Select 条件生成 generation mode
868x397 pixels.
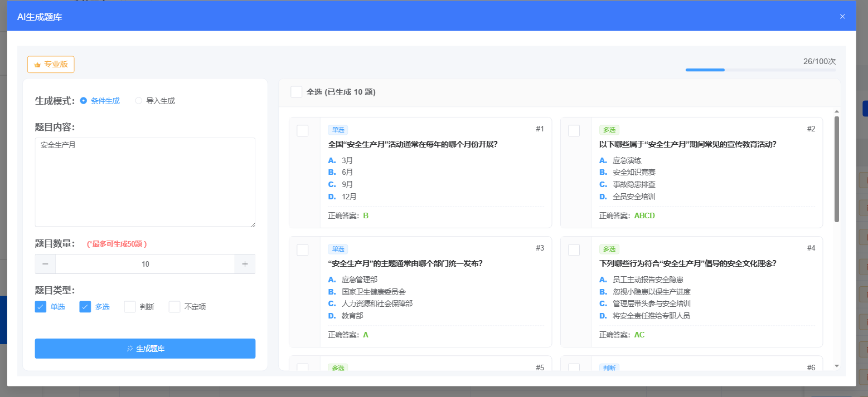click(100, 101)
